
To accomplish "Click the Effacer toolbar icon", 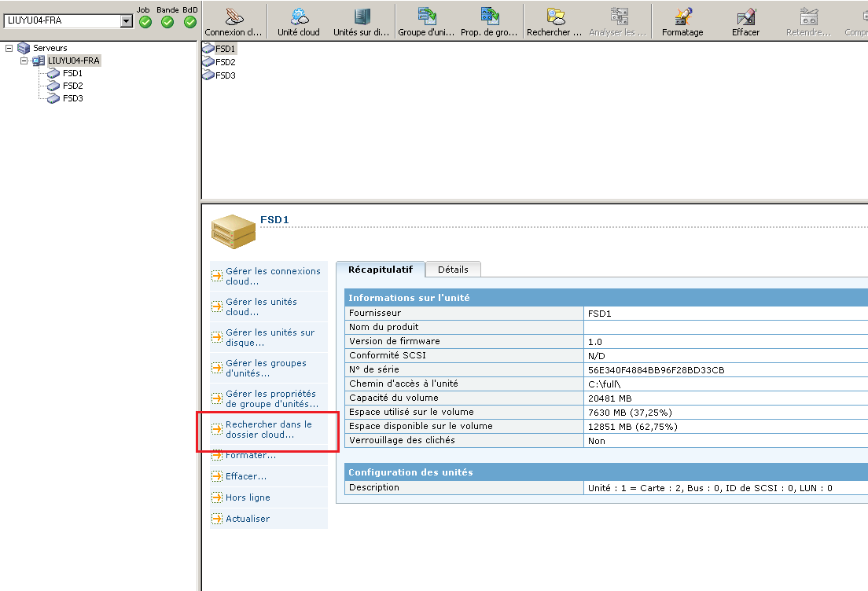I will tap(745, 21).
